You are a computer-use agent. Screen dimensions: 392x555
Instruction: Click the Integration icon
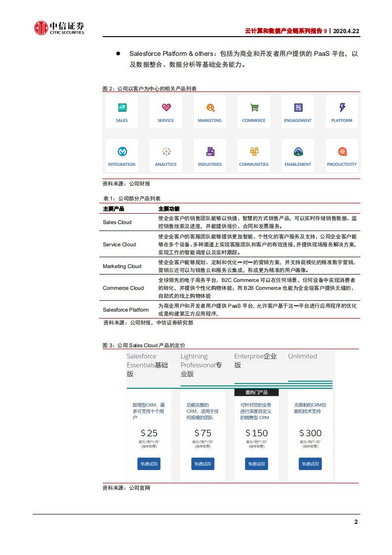(122, 151)
